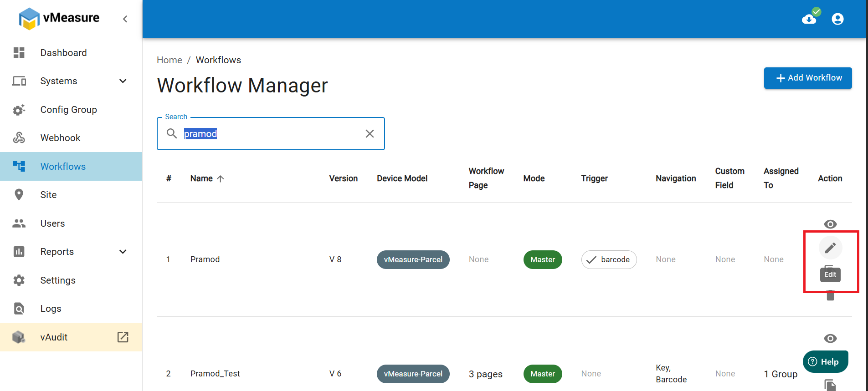Click the search magnifier icon
The image size is (868, 391).
coord(172,133)
